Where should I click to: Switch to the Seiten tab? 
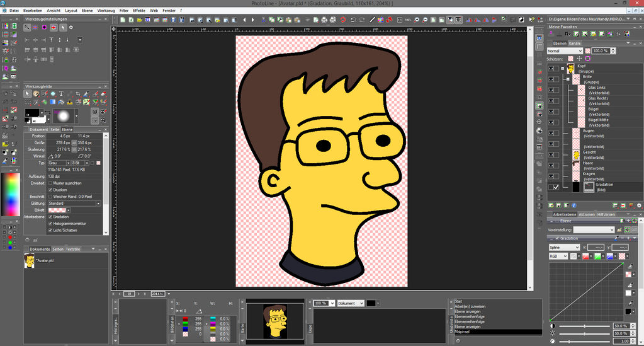click(58, 250)
